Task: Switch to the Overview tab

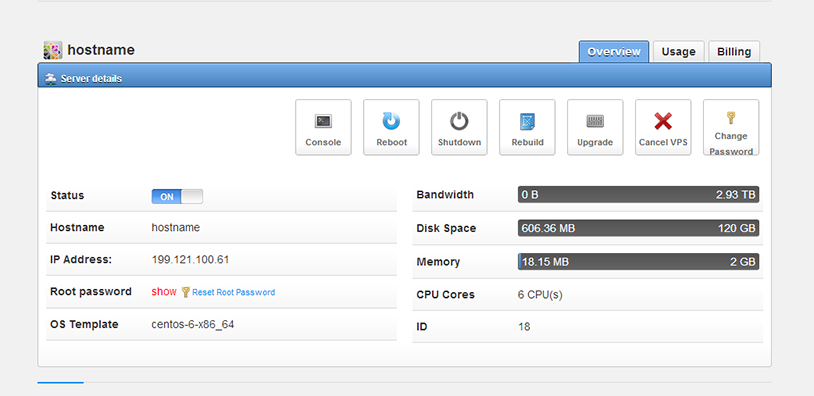Action: point(614,52)
